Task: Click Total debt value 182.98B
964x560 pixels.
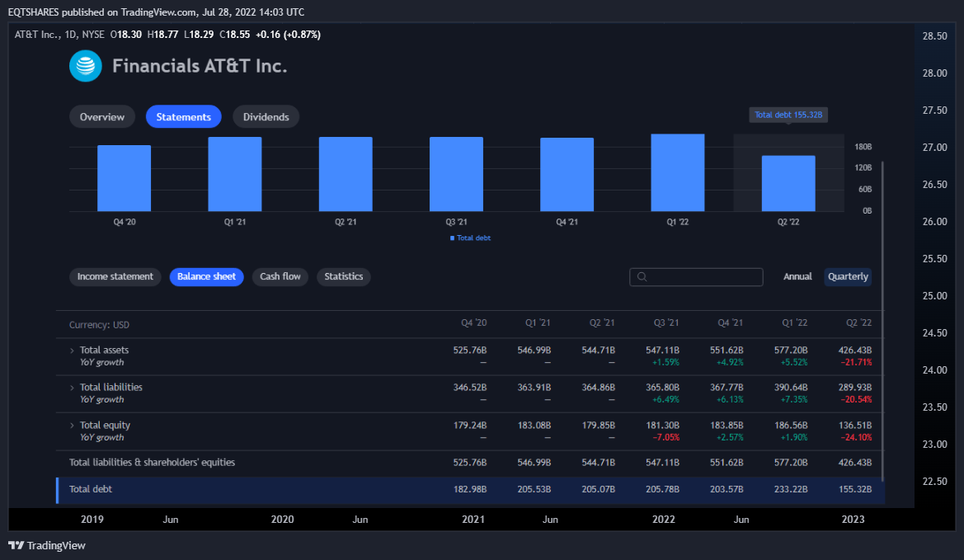Action: point(470,489)
